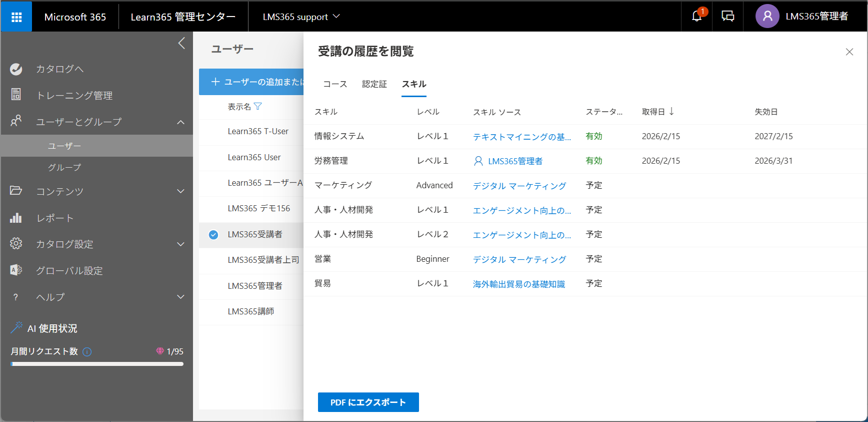The image size is (868, 422).
Task: Click the AI 使用状況 wand icon
Action: point(16,327)
